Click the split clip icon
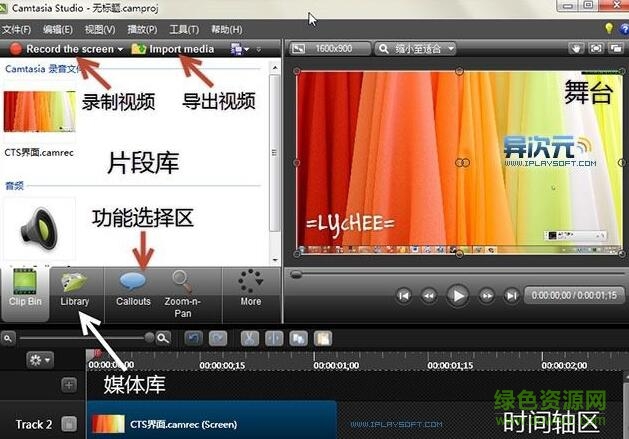The width and height of the screenshot is (629, 439). [274, 339]
